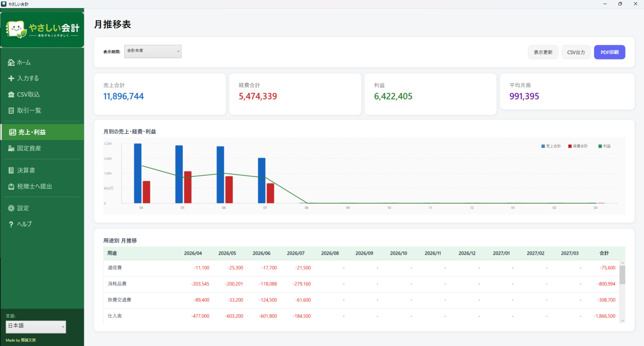This screenshot has height=346, width=644.
Task: Select the 売上・利益 sidebar menu item
Action: click(x=42, y=132)
